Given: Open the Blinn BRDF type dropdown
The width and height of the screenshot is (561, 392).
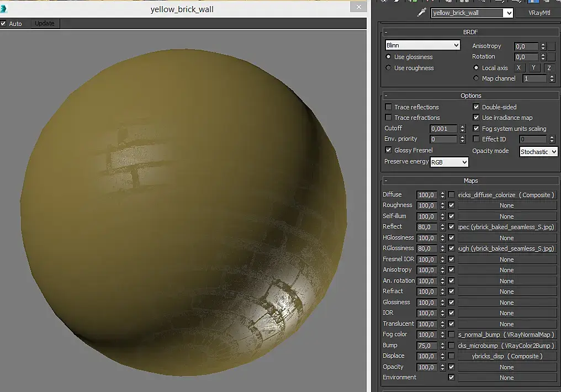Looking at the screenshot, I should (422, 45).
